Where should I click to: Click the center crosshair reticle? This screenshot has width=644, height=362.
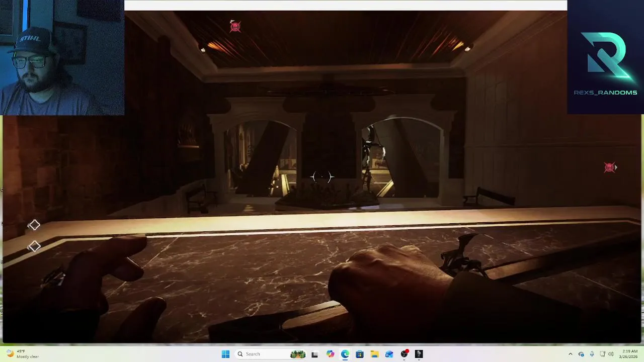[x=322, y=177]
